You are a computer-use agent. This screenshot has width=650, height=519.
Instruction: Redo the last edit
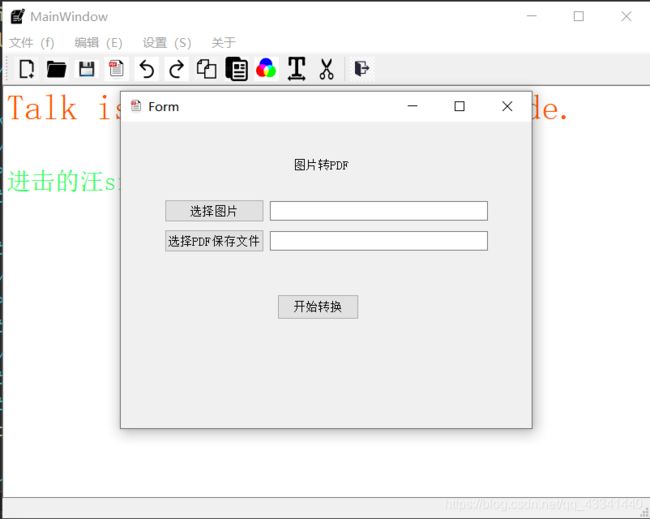click(x=177, y=69)
